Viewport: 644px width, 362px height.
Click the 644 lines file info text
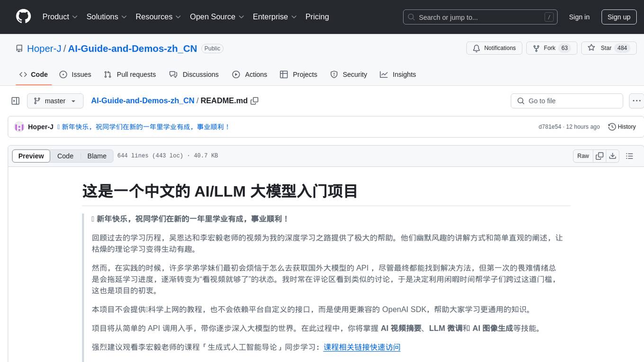(168, 156)
